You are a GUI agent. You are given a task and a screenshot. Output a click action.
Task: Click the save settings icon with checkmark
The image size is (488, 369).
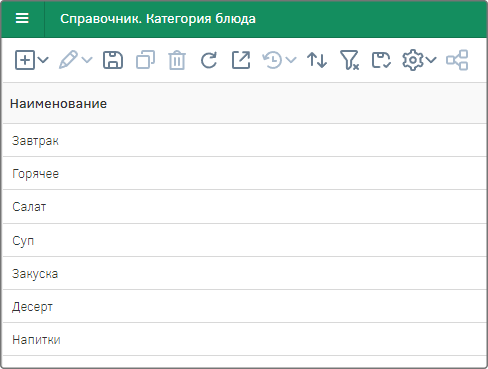pyautogui.click(x=381, y=60)
